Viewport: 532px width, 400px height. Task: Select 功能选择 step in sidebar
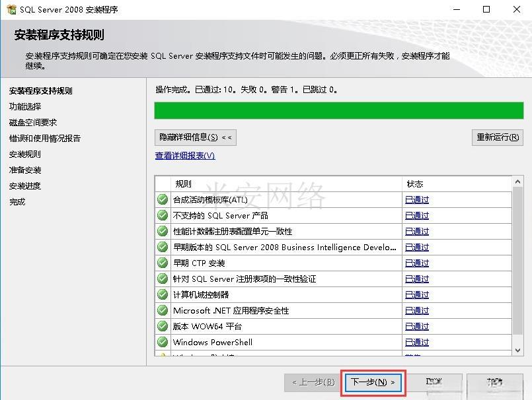click(x=25, y=106)
